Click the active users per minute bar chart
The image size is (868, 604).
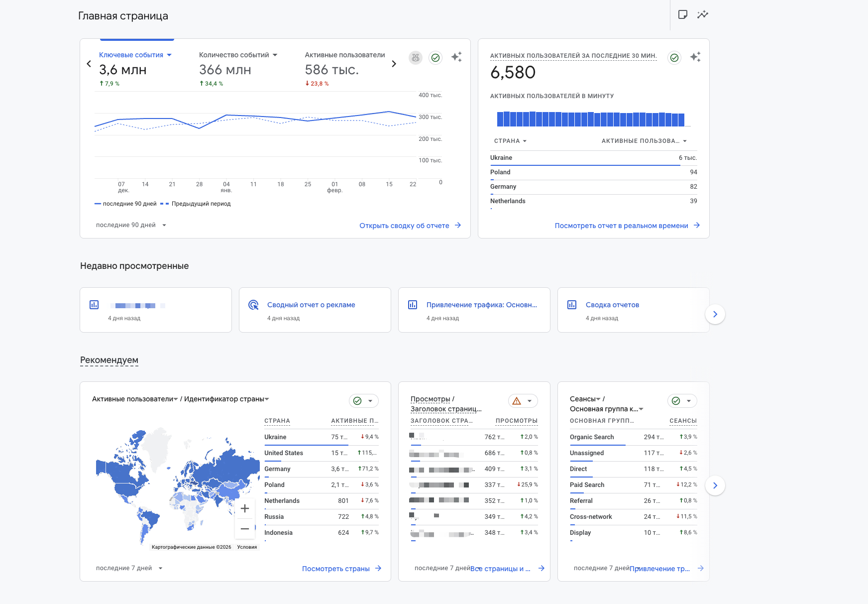pos(591,119)
